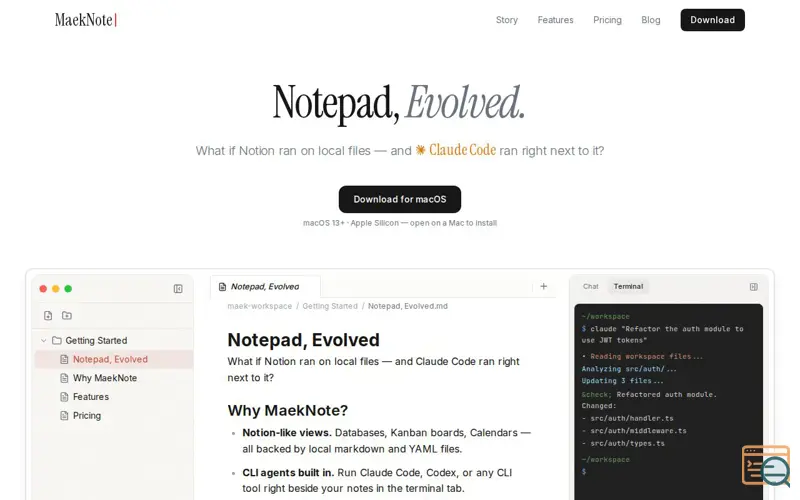
Task: Click the Why MaekNote? heading in editor
Action: (x=288, y=410)
